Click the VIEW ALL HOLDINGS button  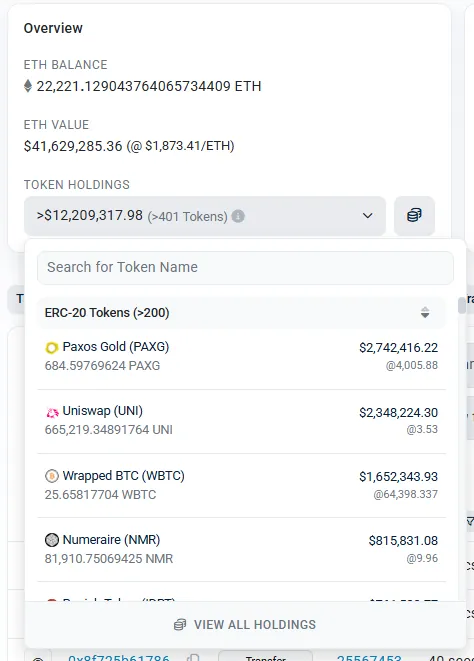click(x=245, y=624)
